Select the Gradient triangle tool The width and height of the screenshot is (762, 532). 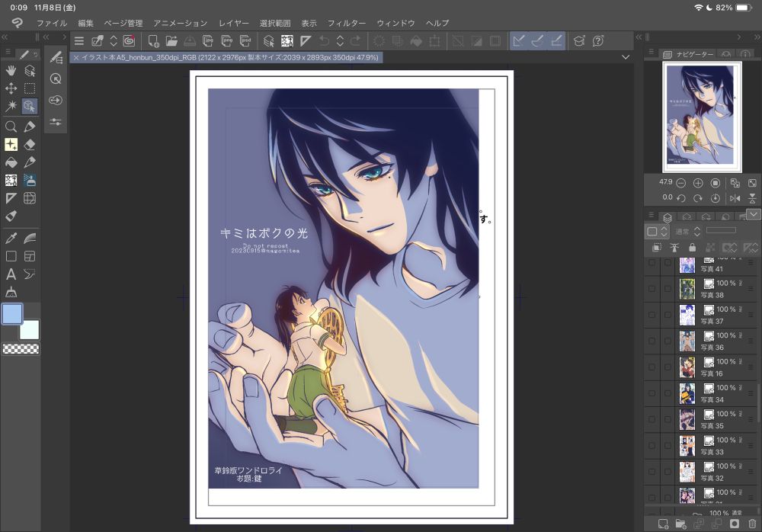pyautogui.click(x=11, y=198)
